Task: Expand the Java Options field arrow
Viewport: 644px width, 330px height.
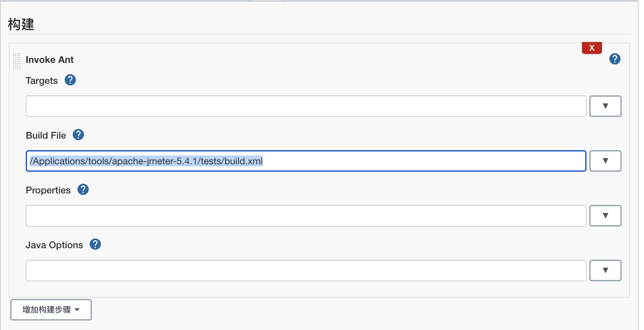Action: (605, 270)
